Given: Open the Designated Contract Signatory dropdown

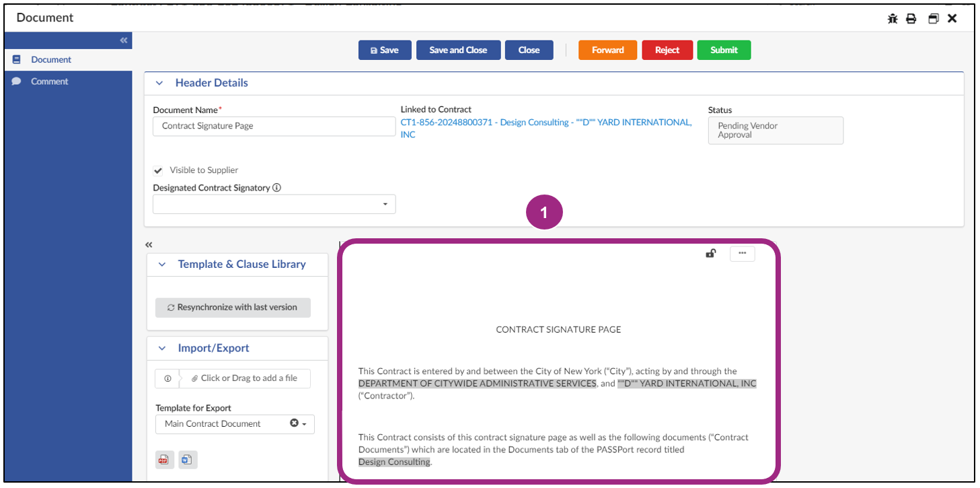Looking at the screenshot, I should [385, 204].
